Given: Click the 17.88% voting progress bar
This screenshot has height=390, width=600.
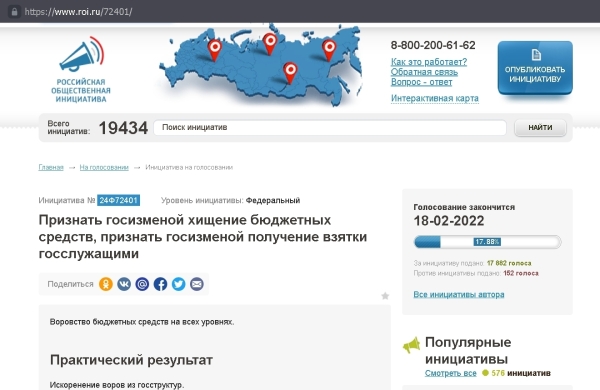Looking at the screenshot, I should click(x=488, y=242).
